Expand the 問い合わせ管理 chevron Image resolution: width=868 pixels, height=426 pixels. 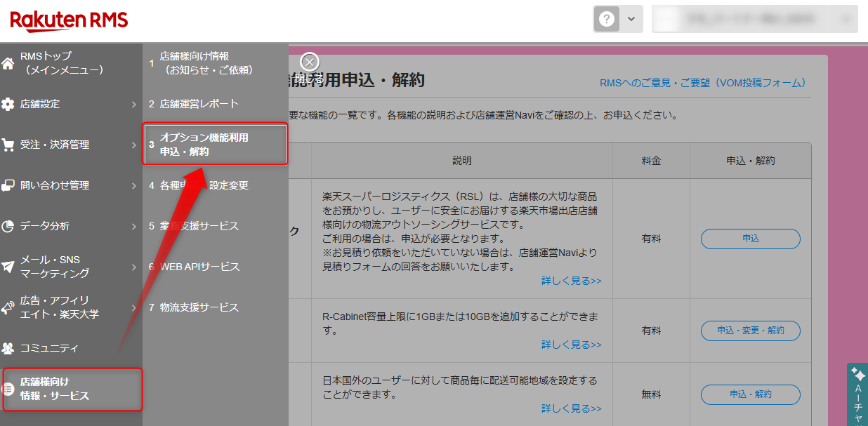pyautogui.click(x=134, y=185)
